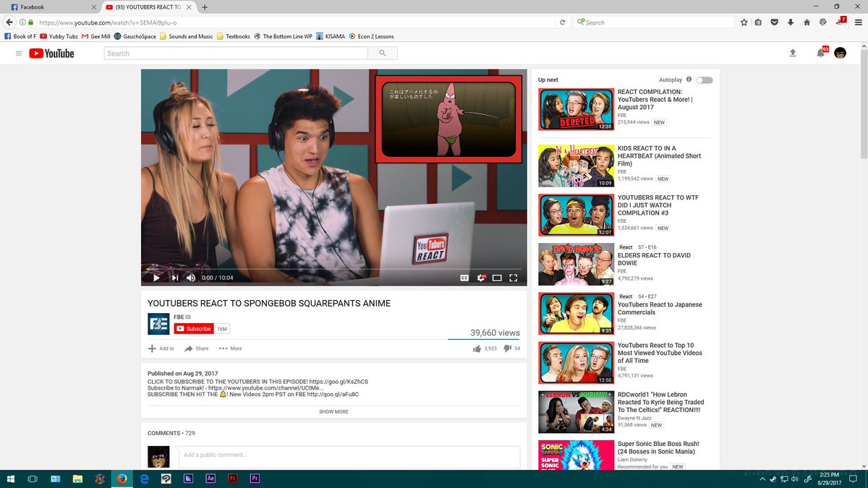
Task: Switch to the Facebook browser tab
Action: (x=51, y=7)
